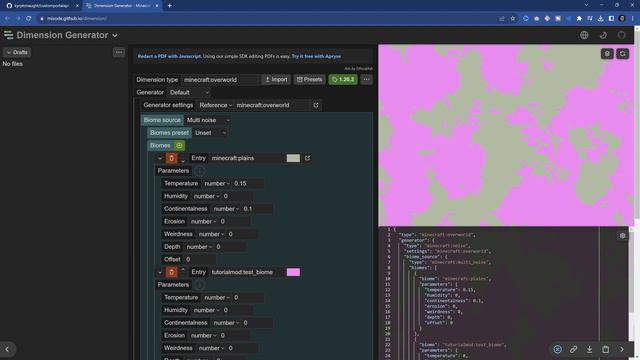The width and height of the screenshot is (640, 360).
Task: Follow the Try it free with Apryse link
Action: click(316, 56)
